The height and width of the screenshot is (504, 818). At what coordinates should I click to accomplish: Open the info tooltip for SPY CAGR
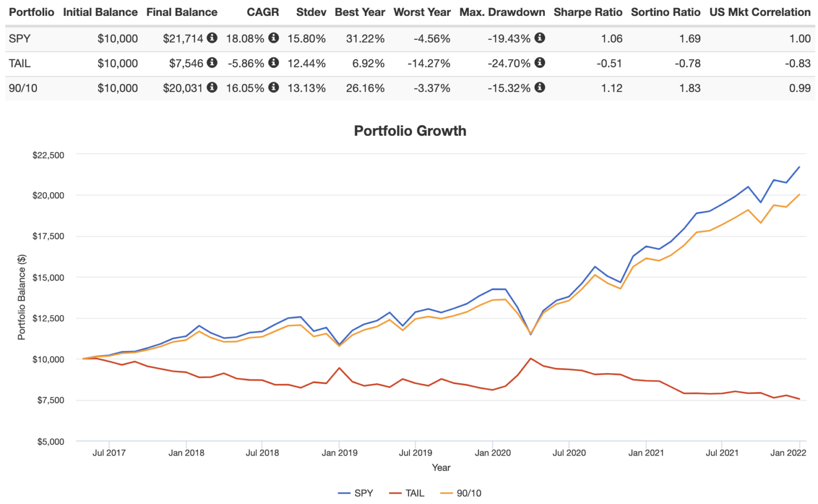pyautogui.click(x=275, y=38)
